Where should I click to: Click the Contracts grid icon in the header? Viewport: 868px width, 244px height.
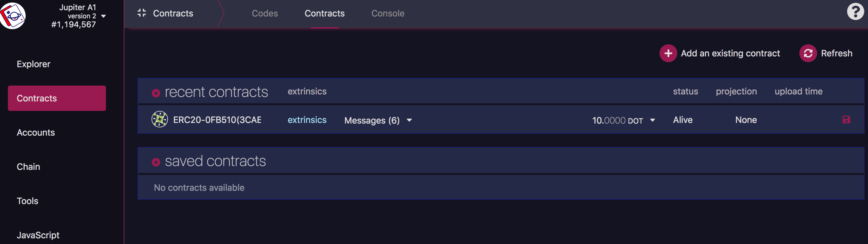pos(142,13)
